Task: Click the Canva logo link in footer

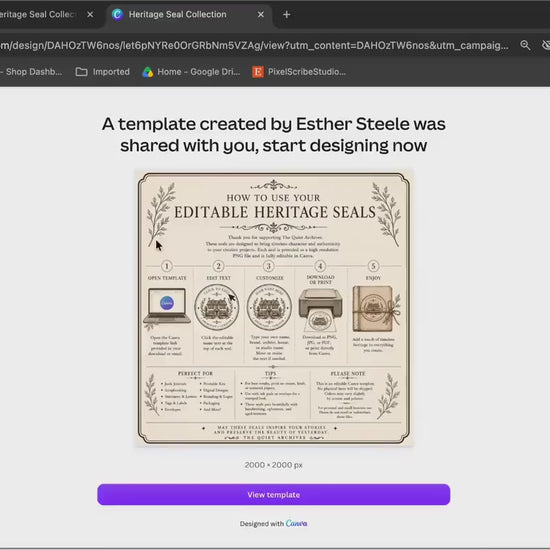Action: (x=296, y=523)
